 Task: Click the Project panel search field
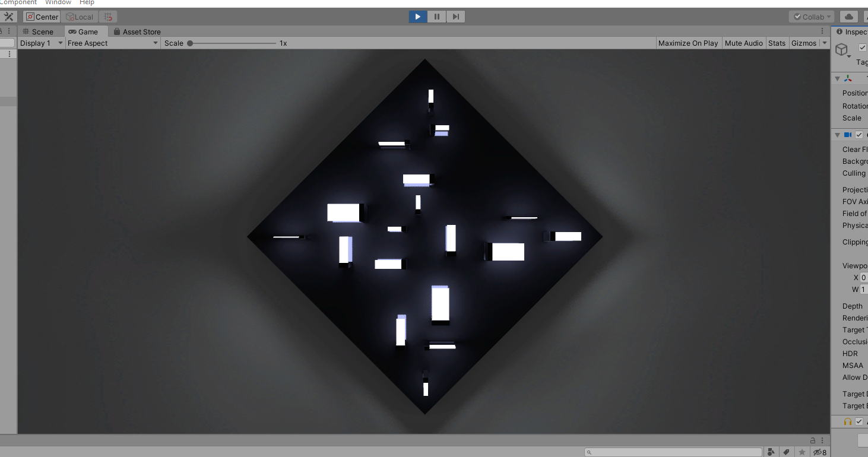point(673,452)
